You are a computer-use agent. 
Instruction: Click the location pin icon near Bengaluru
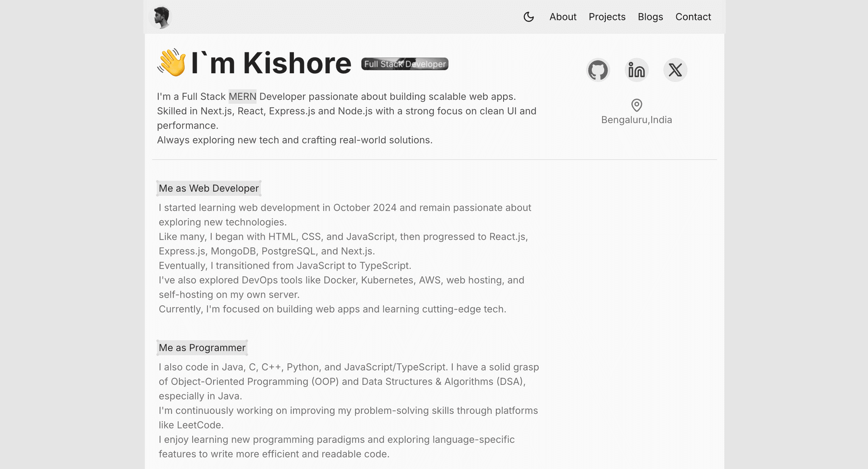coord(637,105)
